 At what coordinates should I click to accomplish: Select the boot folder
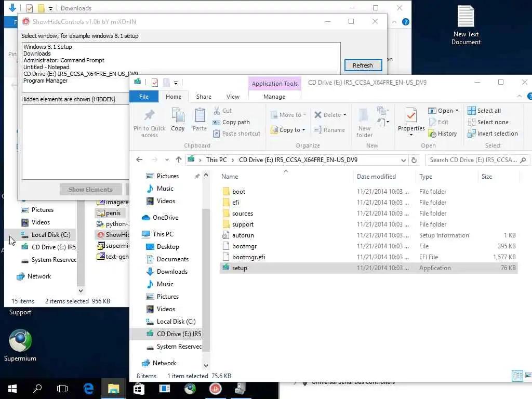point(238,192)
